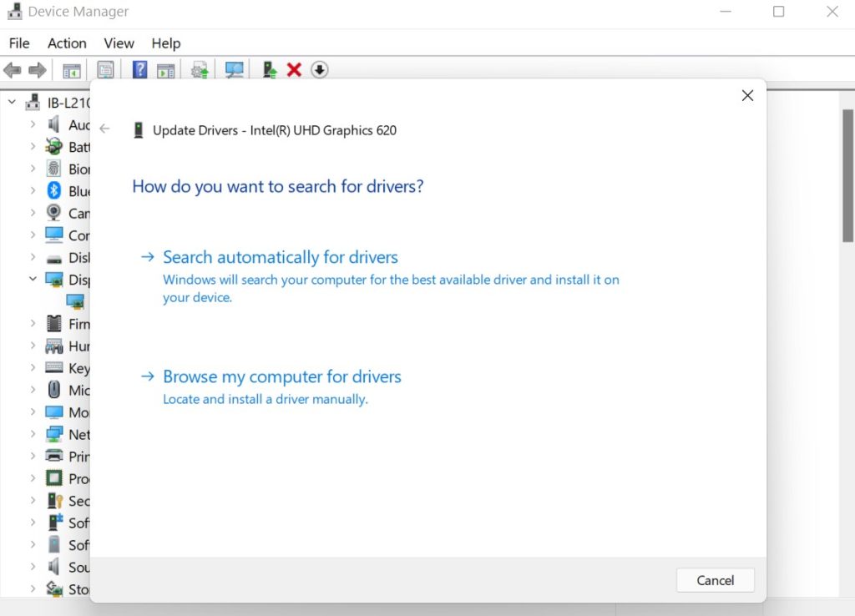Select Browse my computer for drivers
Image resolution: width=855 pixels, height=616 pixels.
[281, 376]
